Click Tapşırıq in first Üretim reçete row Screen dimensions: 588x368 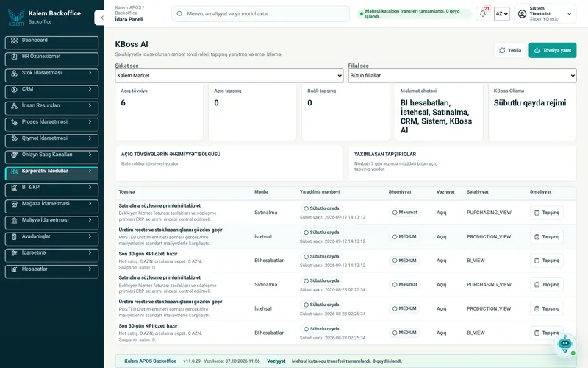[x=547, y=236]
